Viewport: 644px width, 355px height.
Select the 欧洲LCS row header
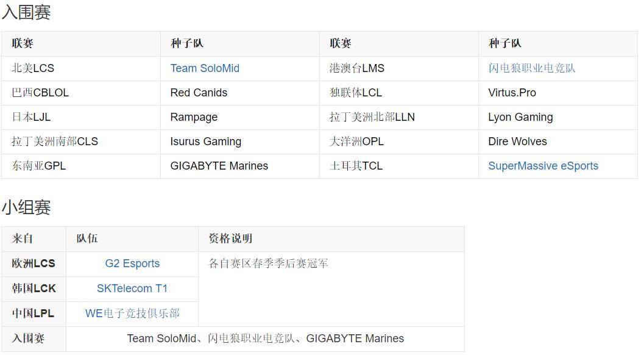pos(34,264)
